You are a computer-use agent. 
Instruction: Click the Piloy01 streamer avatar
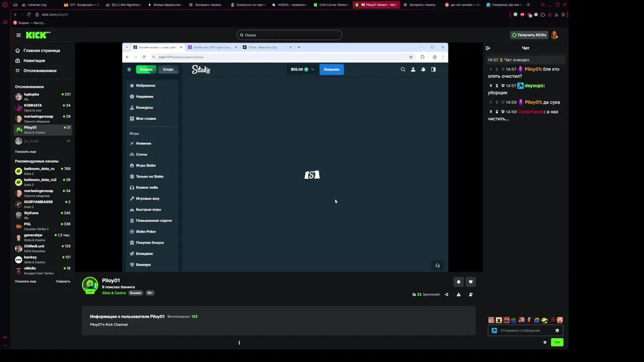pyautogui.click(x=90, y=285)
